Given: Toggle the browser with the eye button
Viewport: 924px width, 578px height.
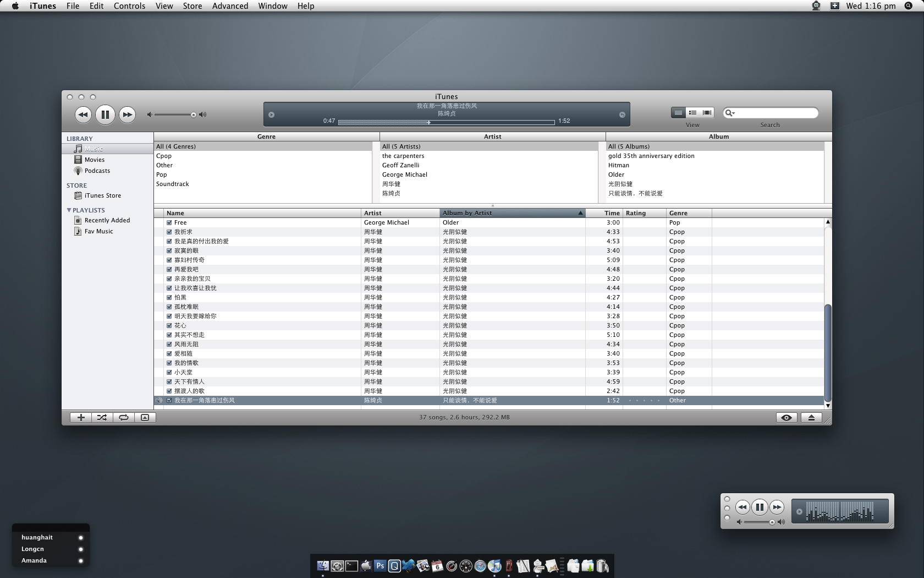Looking at the screenshot, I should click(787, 417).
